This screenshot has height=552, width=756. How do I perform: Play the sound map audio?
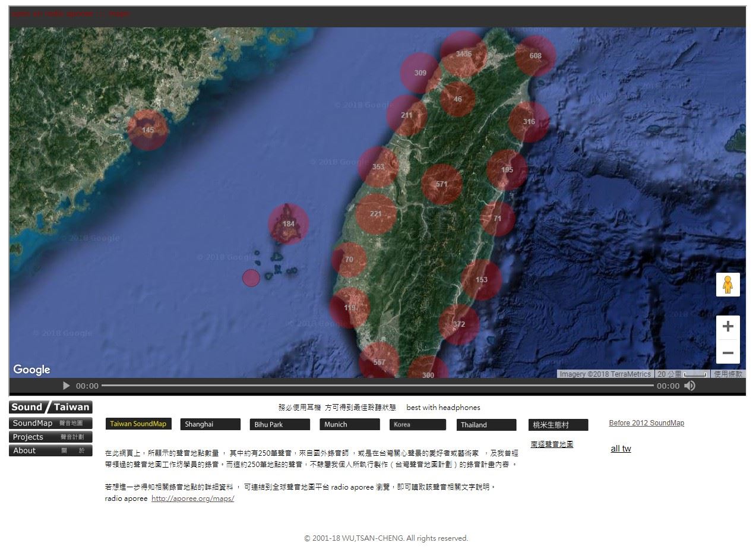(66, 386)
